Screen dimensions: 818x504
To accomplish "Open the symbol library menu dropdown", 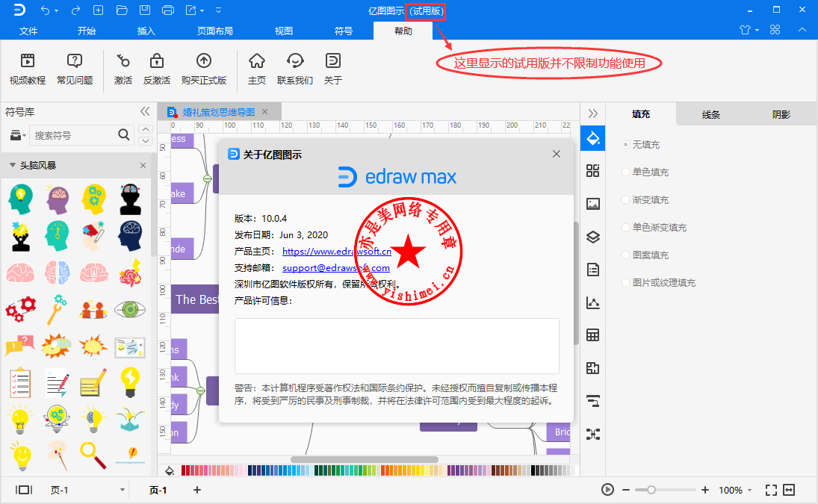I will coord(18,135).
